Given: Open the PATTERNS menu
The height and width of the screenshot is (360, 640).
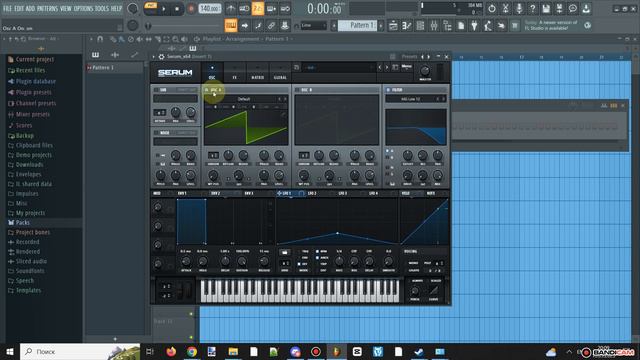Looking at the screenshot, I should (47, 8).
